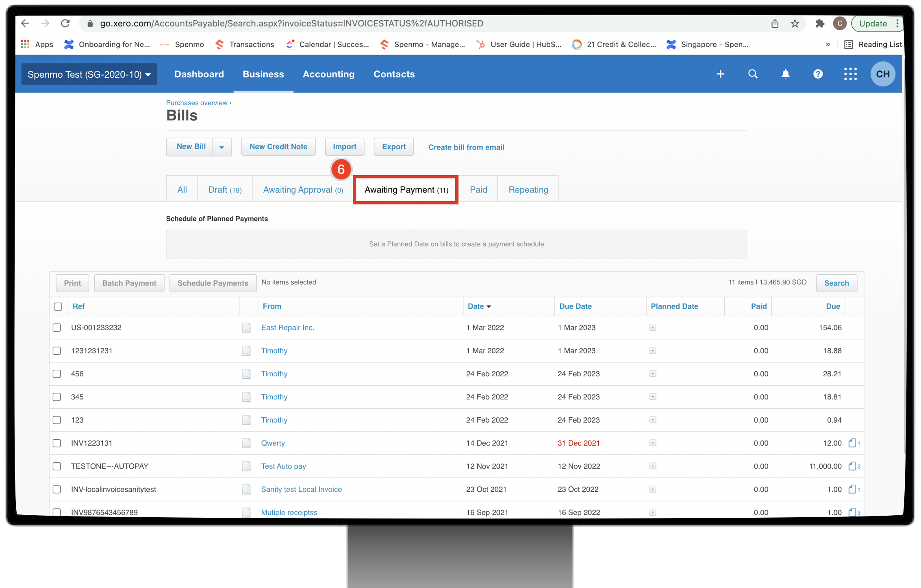Click the Export button
Screen dimensions: 921x588
[x=393, y=147]
